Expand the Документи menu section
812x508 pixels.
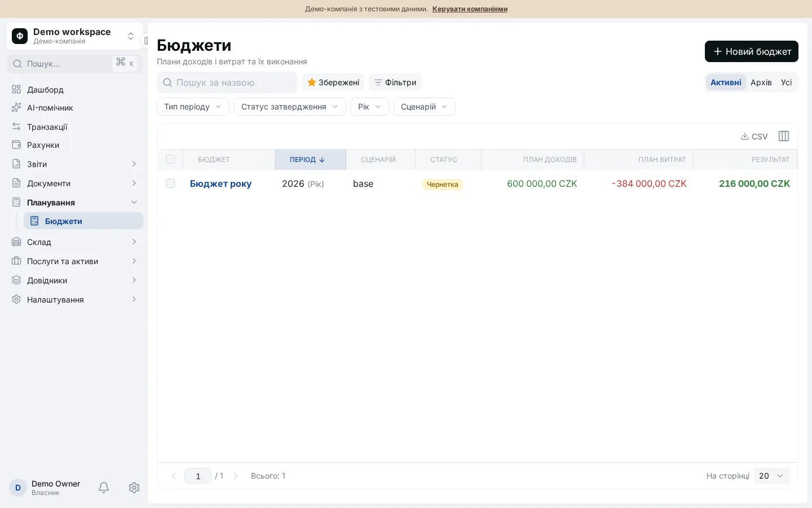coord(75,183)
